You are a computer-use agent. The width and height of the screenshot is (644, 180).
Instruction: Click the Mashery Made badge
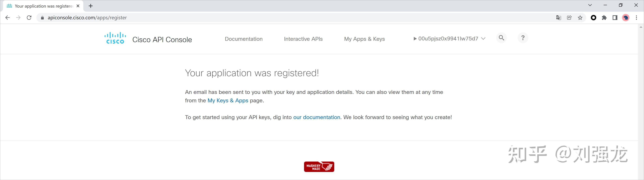(x=319, y=167)
